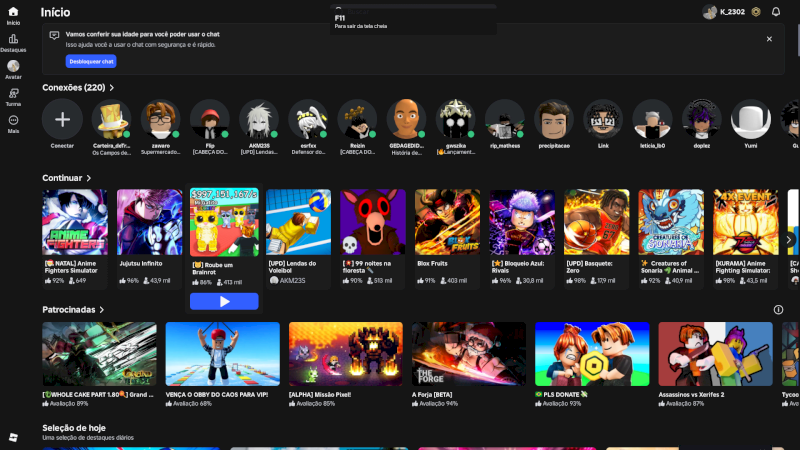
Task: Click the Jujutsu Infinito title text
Action: 141,264
